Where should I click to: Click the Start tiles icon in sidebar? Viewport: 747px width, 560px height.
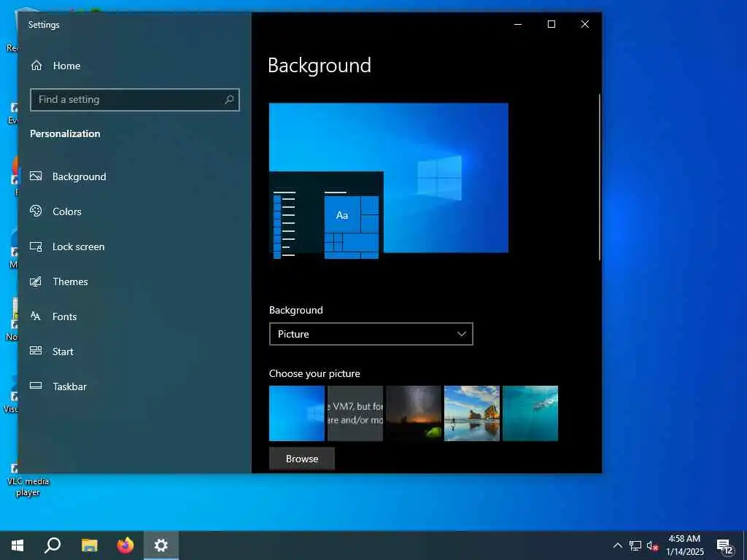coord(36,351)
